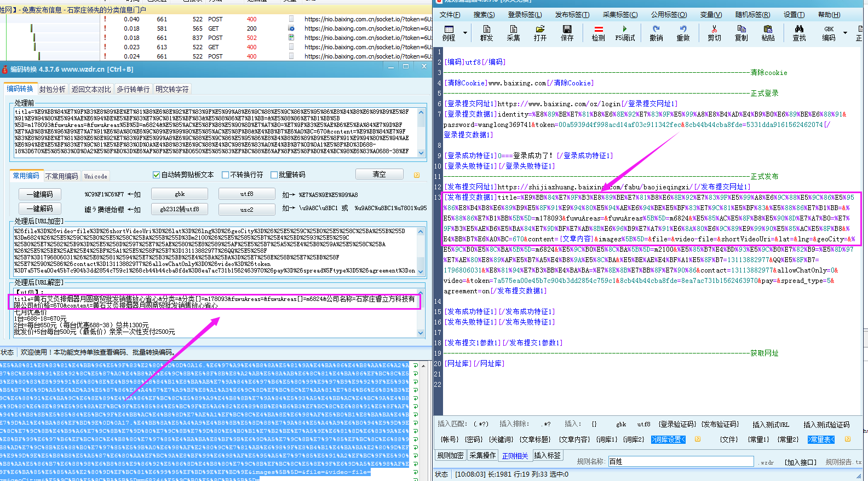Switch to 插入标签 bottom tab
The image size is (868, 481).
pos(547,455)
